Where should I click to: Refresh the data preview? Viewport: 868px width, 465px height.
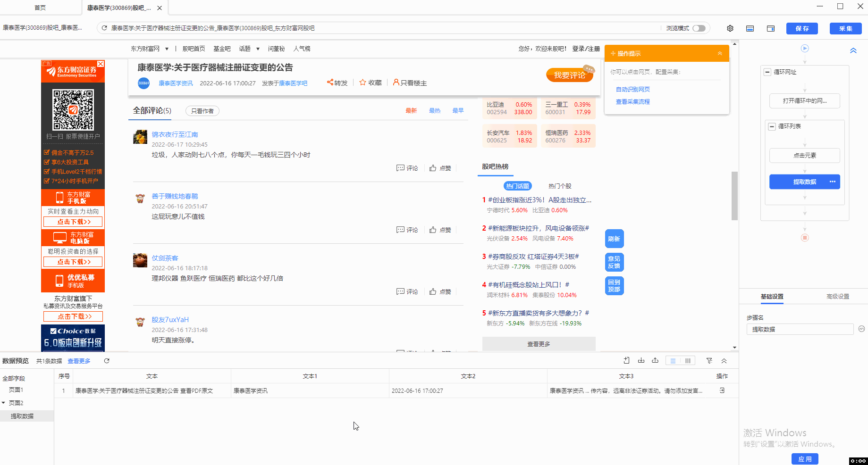(107, 361)
